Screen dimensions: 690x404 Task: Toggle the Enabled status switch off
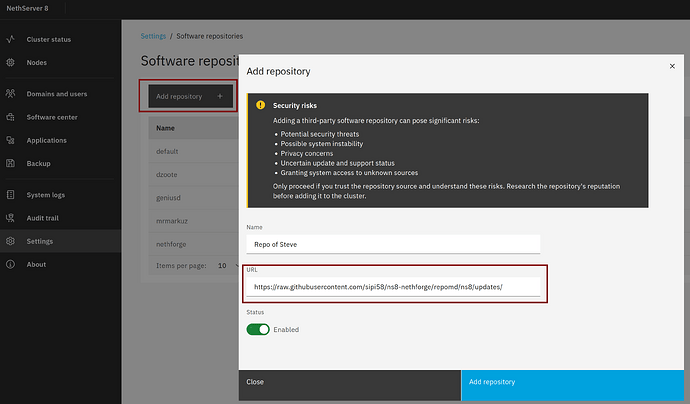258,329
